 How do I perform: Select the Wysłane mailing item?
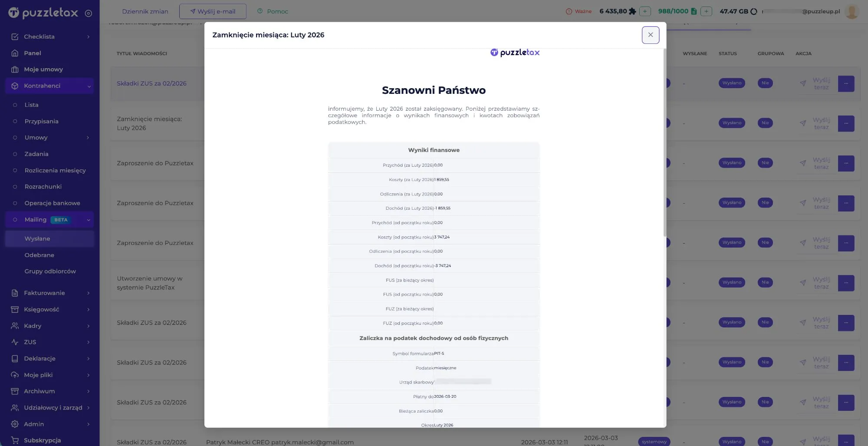(x=50, y=239)
